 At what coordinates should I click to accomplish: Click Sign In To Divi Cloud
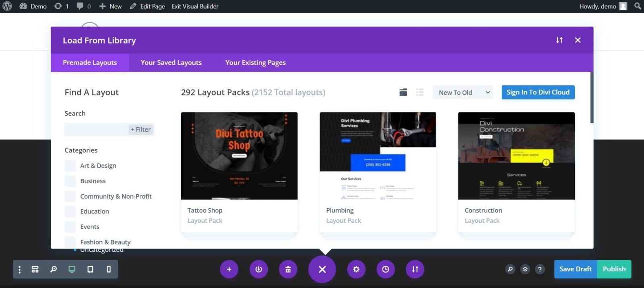tap(538, 92)
